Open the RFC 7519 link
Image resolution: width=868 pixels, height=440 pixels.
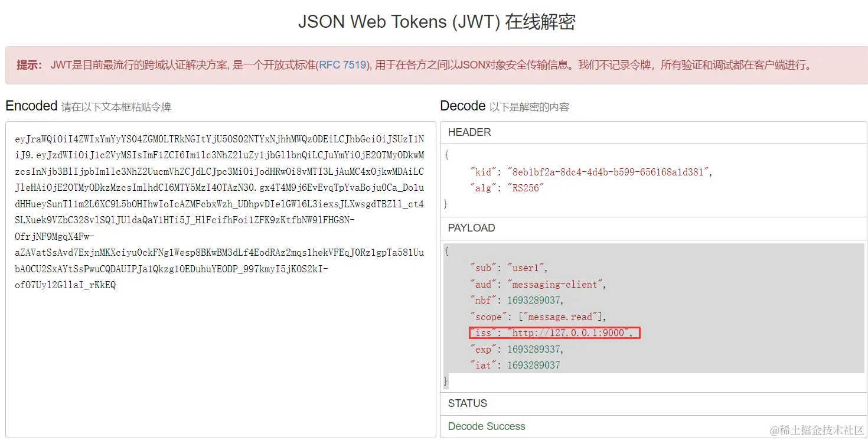pos(343,65)
